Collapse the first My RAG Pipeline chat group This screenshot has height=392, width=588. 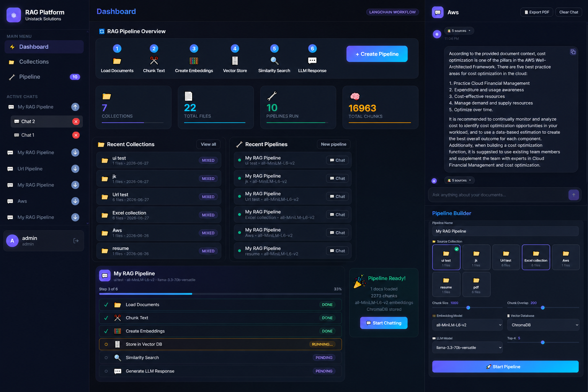[75, 107]
